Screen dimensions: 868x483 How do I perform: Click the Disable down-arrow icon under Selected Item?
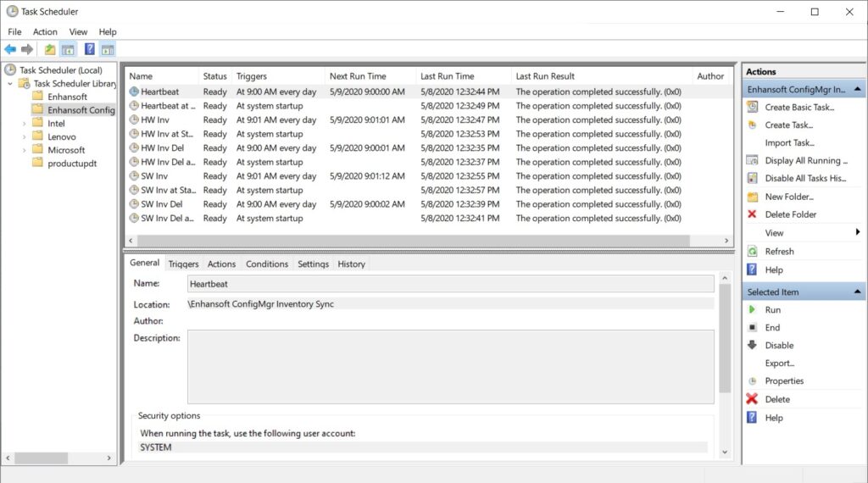coord(751,346)
